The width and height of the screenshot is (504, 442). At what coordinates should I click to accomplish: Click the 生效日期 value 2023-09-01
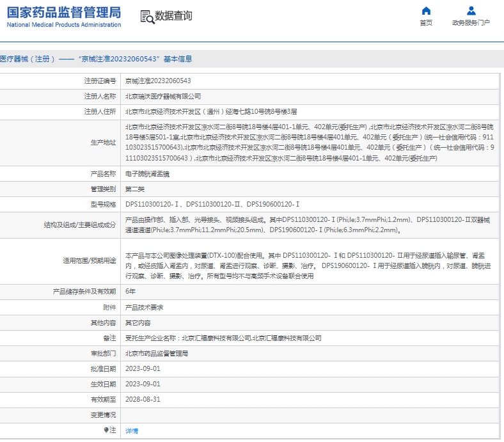pyautogui.click(x=143, y=384)
